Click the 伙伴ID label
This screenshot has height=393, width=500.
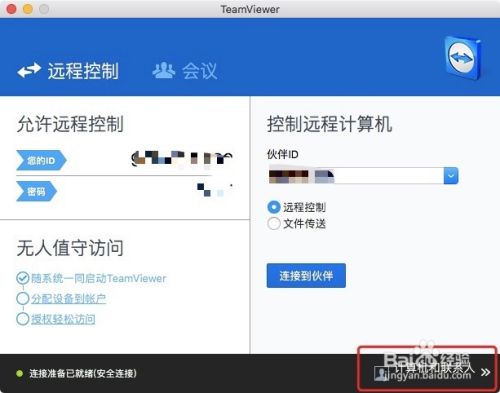(x=283, y=154)
